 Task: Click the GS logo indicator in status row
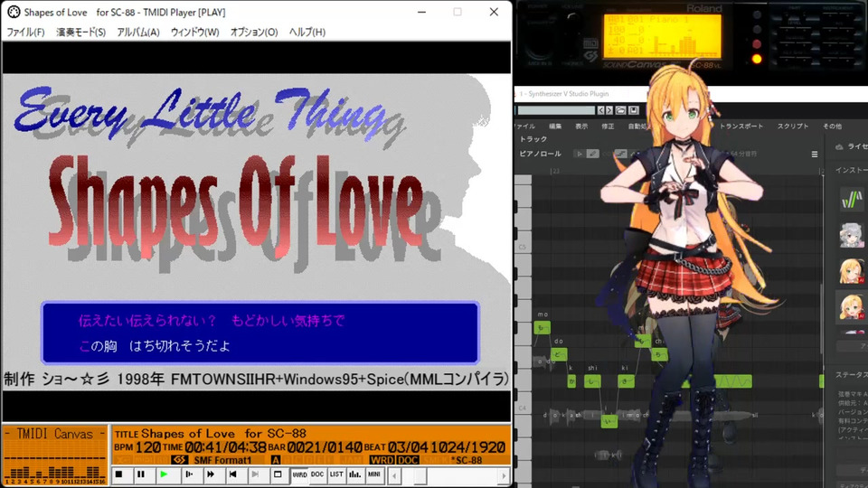pyautogui.click(x=179, y=460)
